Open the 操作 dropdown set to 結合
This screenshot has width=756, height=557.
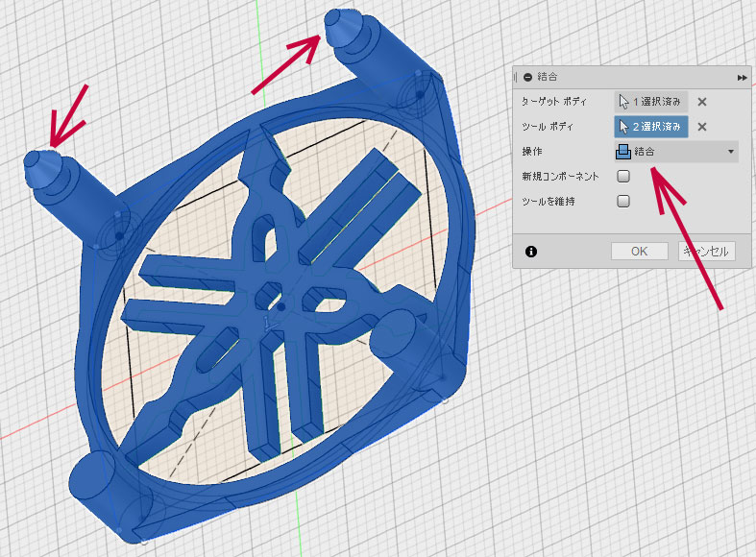click(675, 152)
